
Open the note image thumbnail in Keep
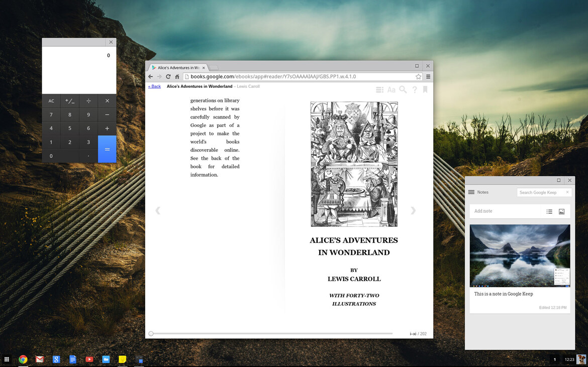point(520,256)
